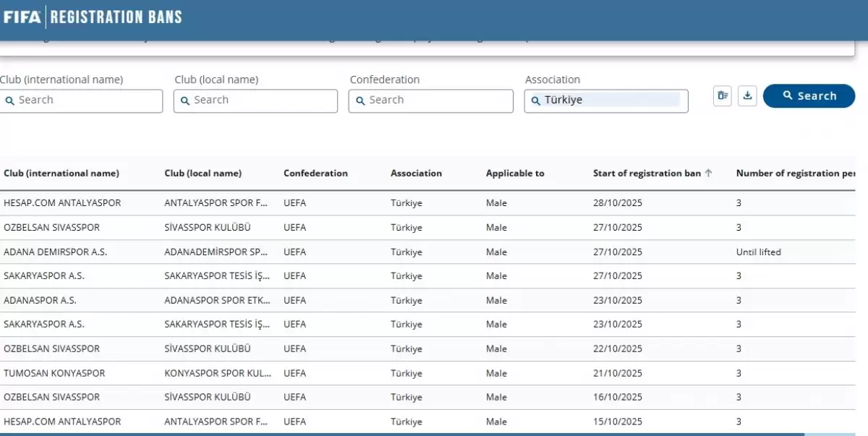868x436 pixels.
Task: Click the download results icon
Action: 747,95
